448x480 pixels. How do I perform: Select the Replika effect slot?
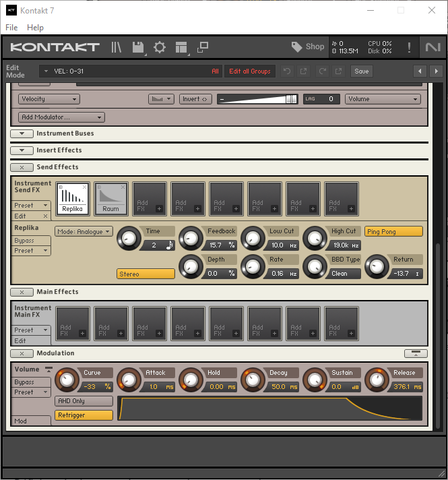click(72, 198)
